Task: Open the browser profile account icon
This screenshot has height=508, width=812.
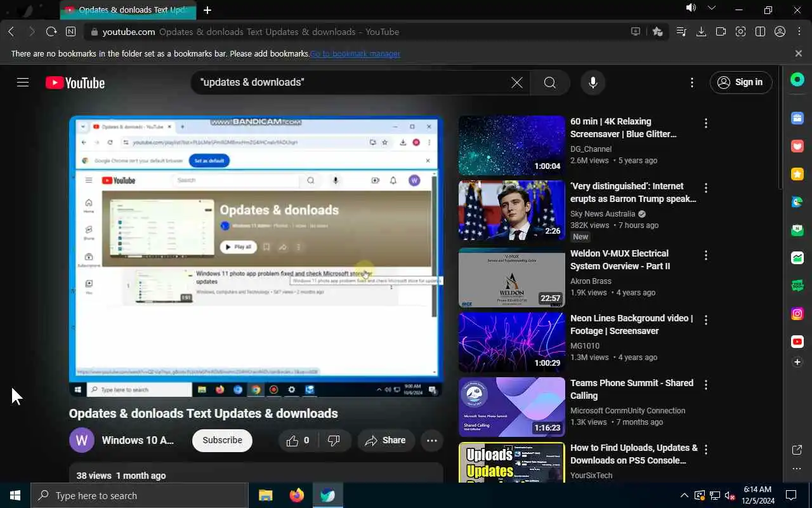Action: point(780,32)
